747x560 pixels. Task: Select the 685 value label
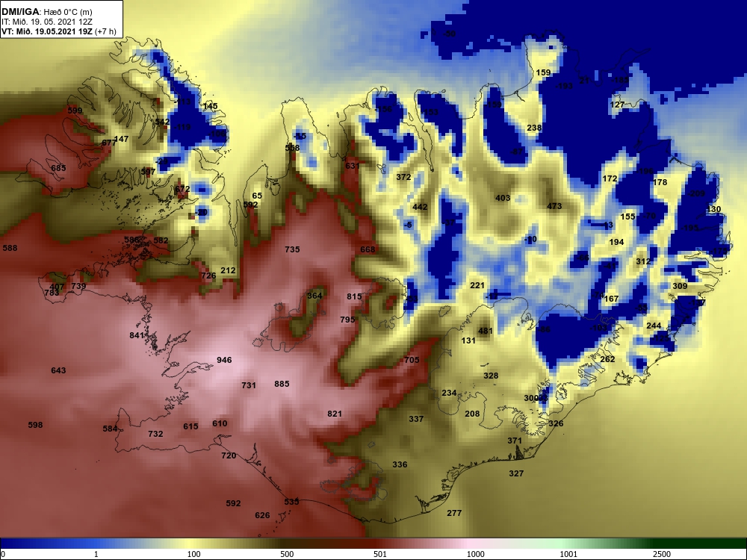click(x=58, y=168)
